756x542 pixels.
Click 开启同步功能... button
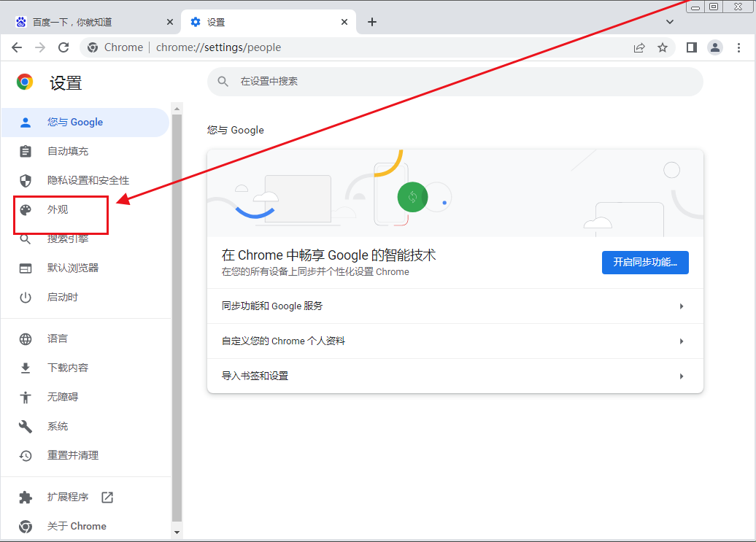coord(645,263)
